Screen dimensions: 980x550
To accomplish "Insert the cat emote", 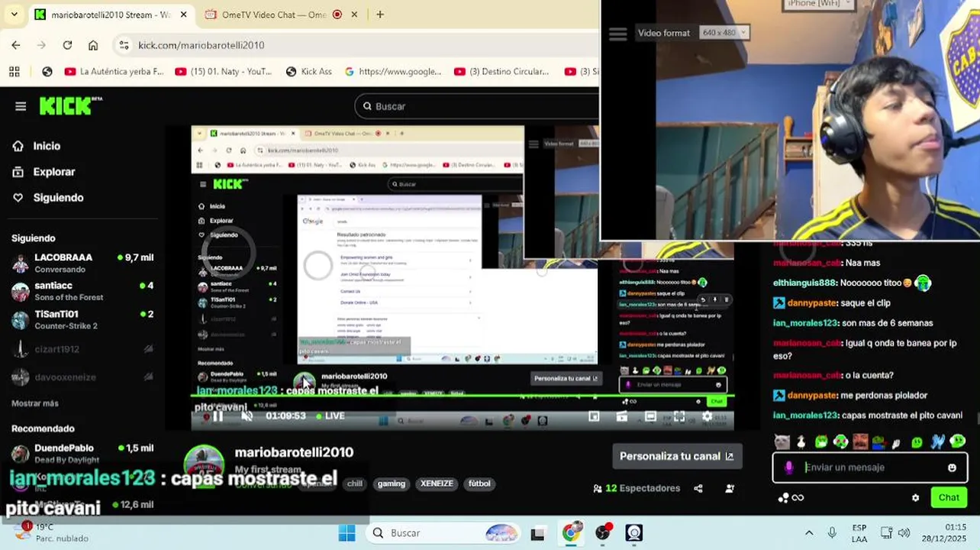I will [782, 442].
